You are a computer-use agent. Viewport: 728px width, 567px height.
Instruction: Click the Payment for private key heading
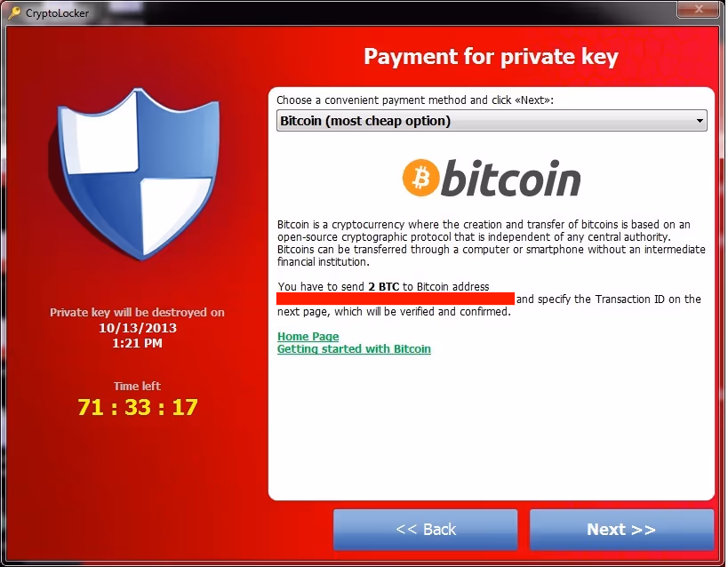491,57
